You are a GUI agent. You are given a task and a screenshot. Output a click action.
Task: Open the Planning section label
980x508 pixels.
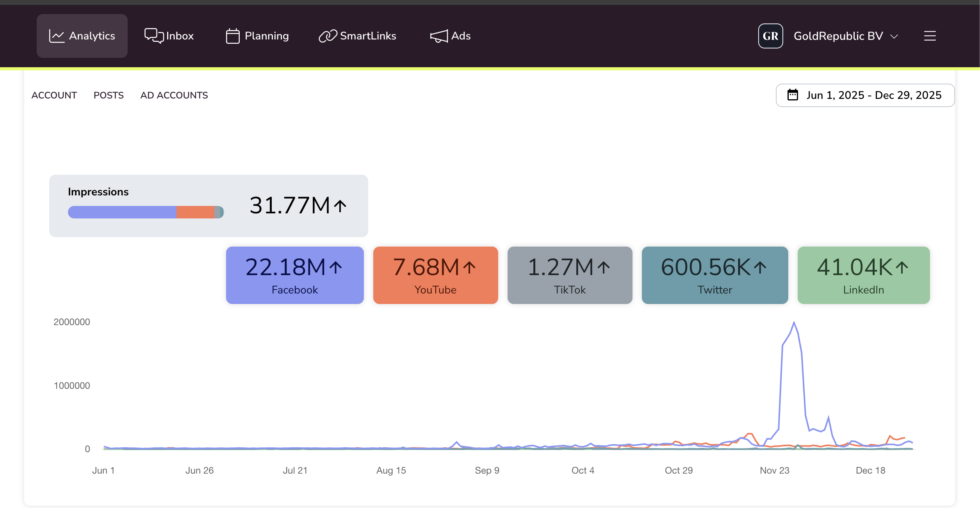(x=267, y=36)
